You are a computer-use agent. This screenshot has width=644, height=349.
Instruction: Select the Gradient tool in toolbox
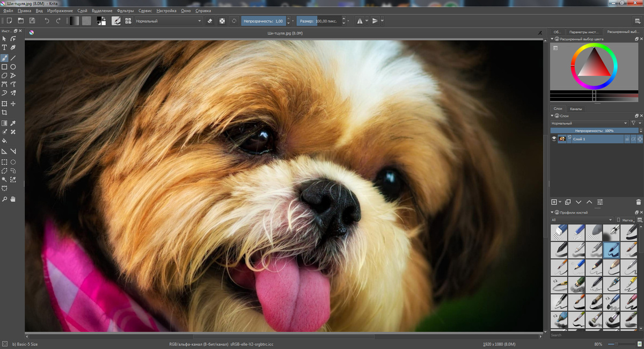click(4, 123)
